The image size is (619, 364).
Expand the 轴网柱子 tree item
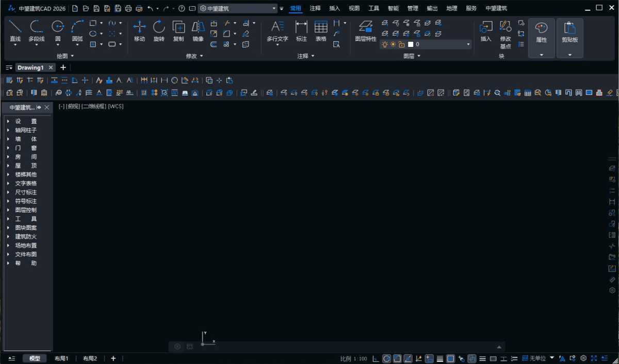[8, 130]
